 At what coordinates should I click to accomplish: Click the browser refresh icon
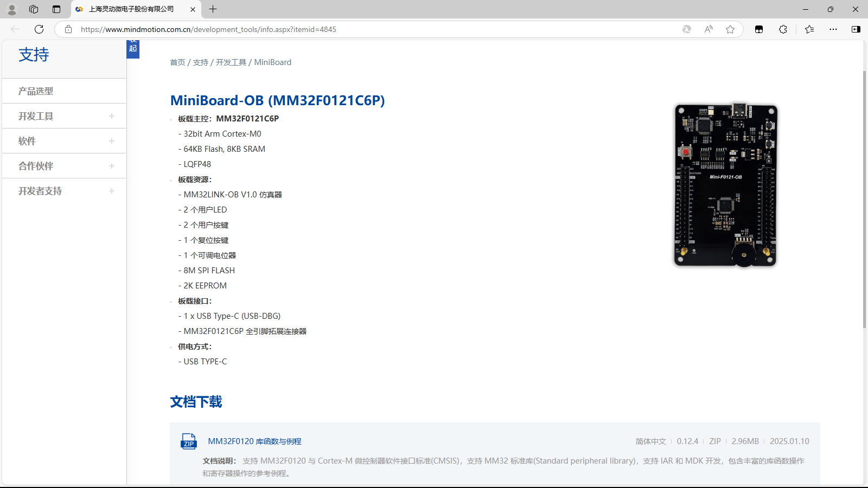tap(39, 29)
